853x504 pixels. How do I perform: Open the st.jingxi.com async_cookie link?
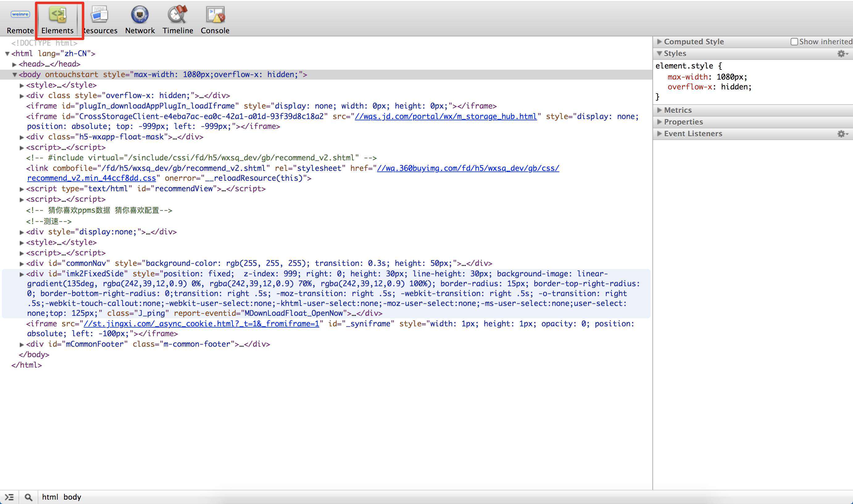pyautogui.click(x=202, y=324)
